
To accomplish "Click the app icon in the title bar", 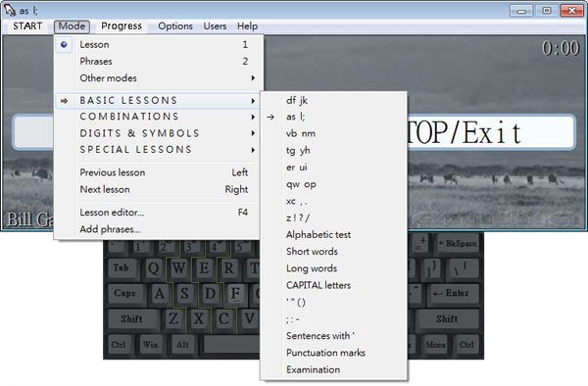I will [10, 10].
